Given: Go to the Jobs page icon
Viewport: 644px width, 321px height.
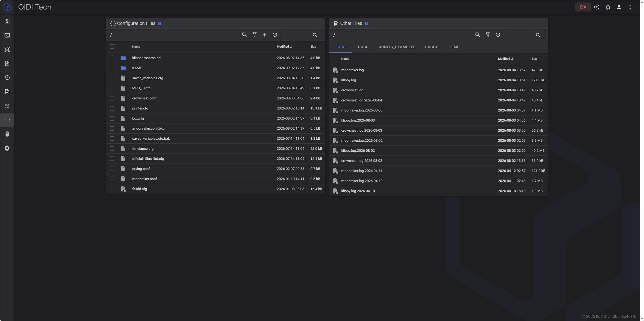Looking at the screenshot, I should tap(7, 64).
